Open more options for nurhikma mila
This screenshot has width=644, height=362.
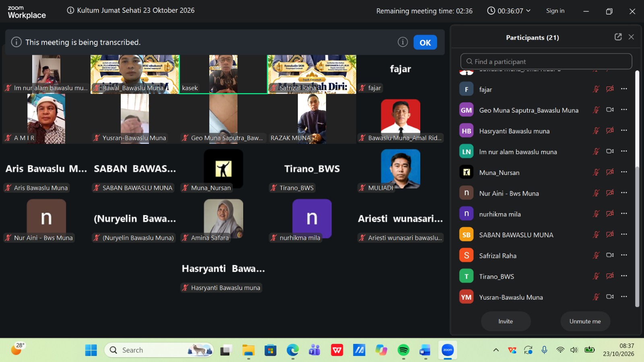[624, 214]
